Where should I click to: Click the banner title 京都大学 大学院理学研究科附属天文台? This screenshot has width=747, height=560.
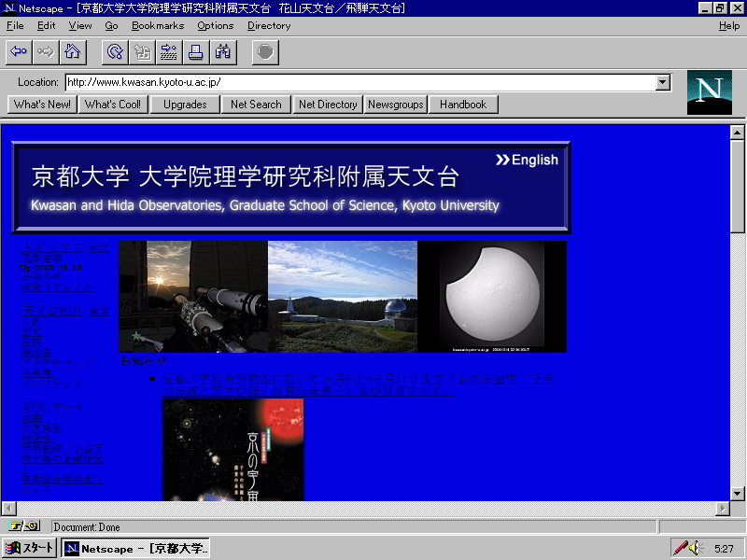click(246, 176)
